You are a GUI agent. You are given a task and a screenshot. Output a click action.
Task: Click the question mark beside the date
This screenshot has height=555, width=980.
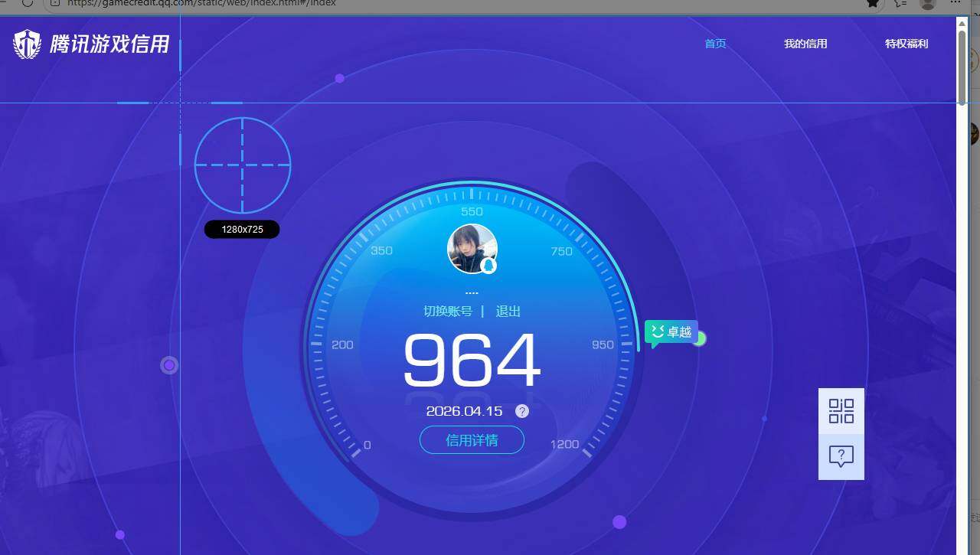522,411
